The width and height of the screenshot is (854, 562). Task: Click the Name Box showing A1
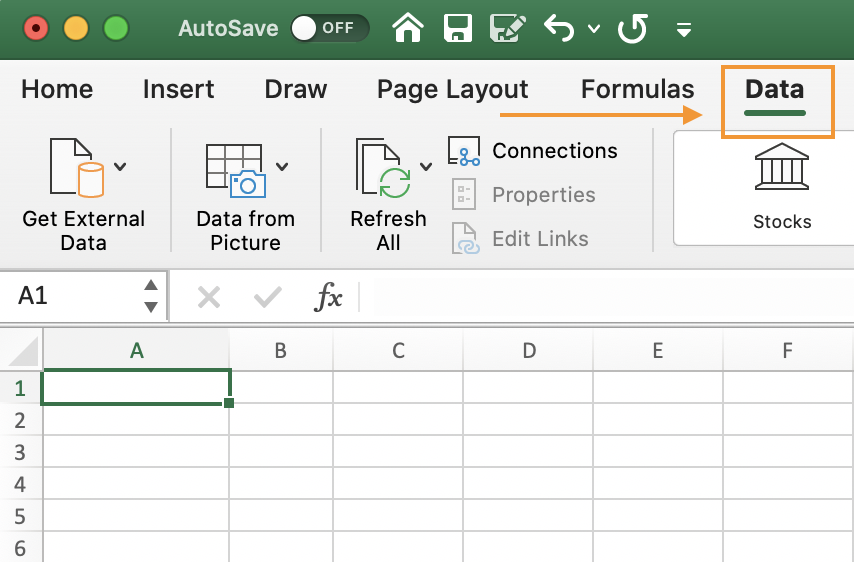pyautogui.click(x=71, y=296)
